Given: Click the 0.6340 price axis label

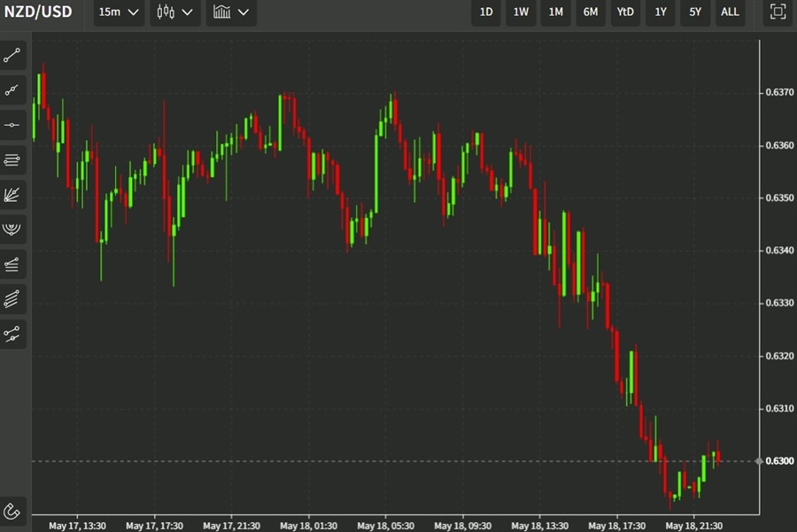Looking at the screenshot, I should coord(779,250).
